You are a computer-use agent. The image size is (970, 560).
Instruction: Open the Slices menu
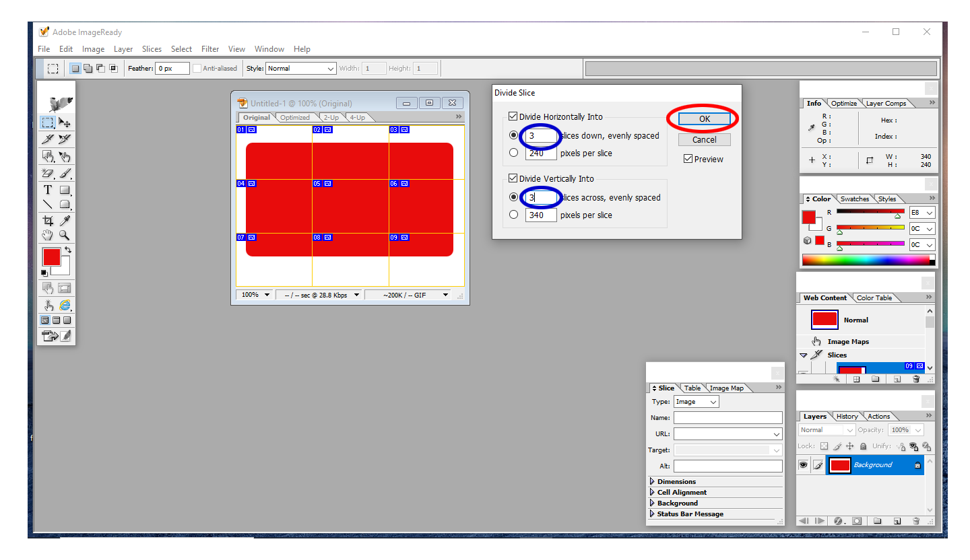point(152,49)
